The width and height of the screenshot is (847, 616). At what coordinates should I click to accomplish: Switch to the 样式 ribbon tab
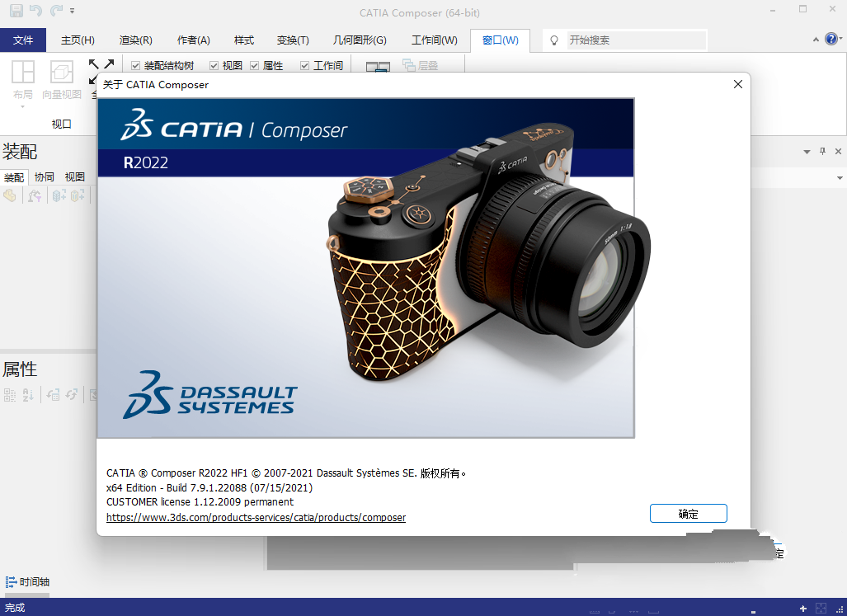[x=243, y=40]
